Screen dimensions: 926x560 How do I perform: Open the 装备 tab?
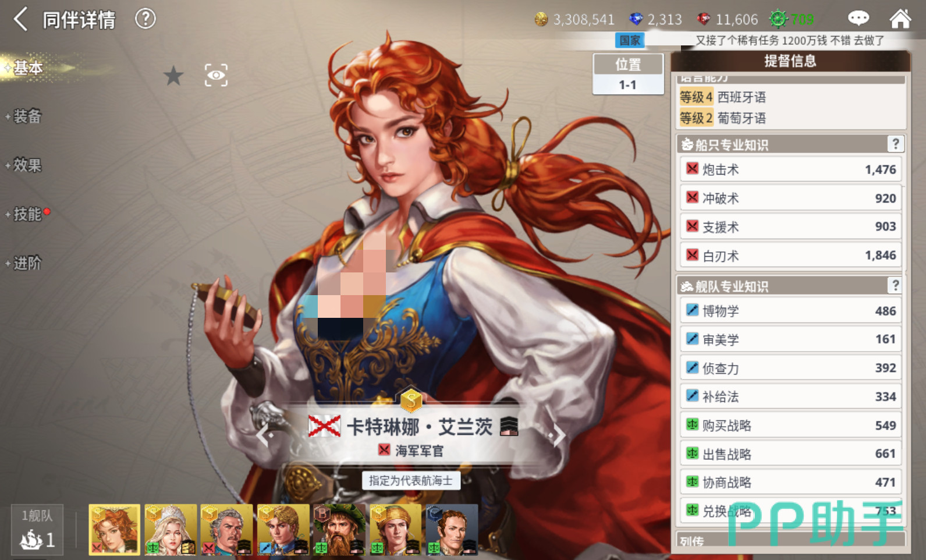[27, 116]
